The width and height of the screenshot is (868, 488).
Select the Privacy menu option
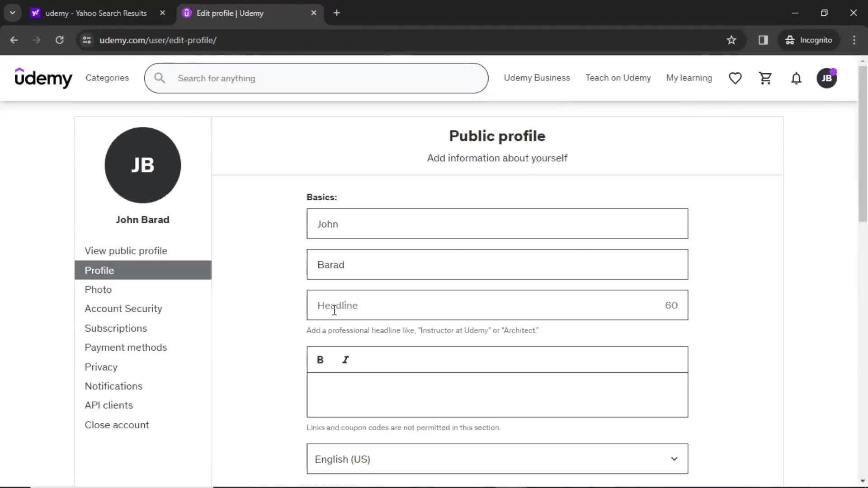click(101, 366)
